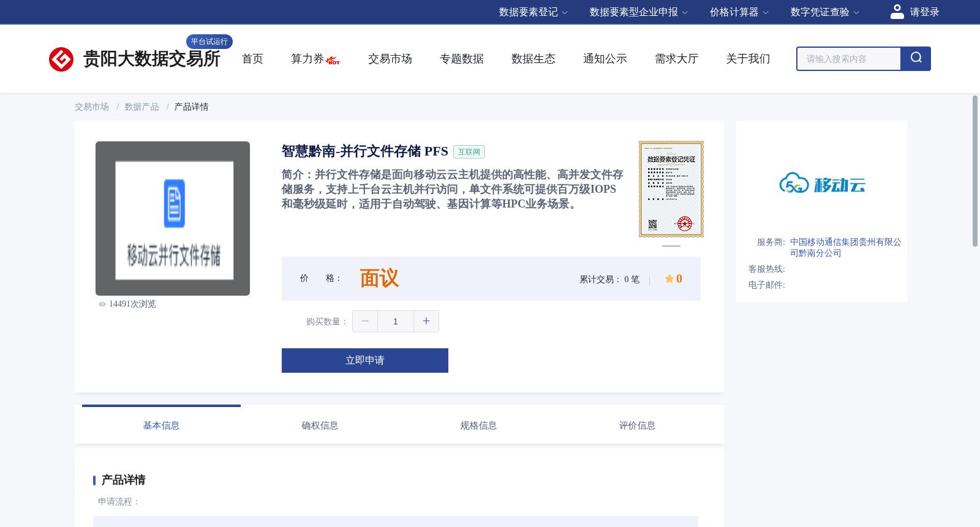Open the 数据要素登记凭证 certificate thumbnail

click(671, 189)
